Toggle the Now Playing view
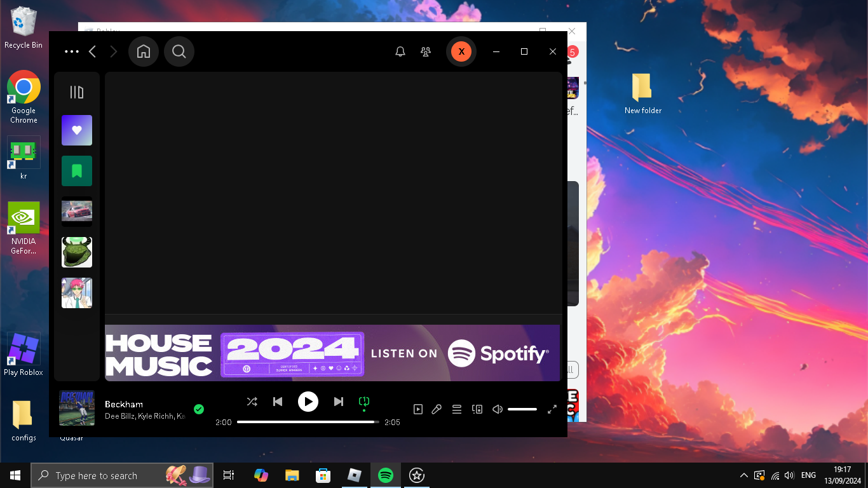 point(418,409)
